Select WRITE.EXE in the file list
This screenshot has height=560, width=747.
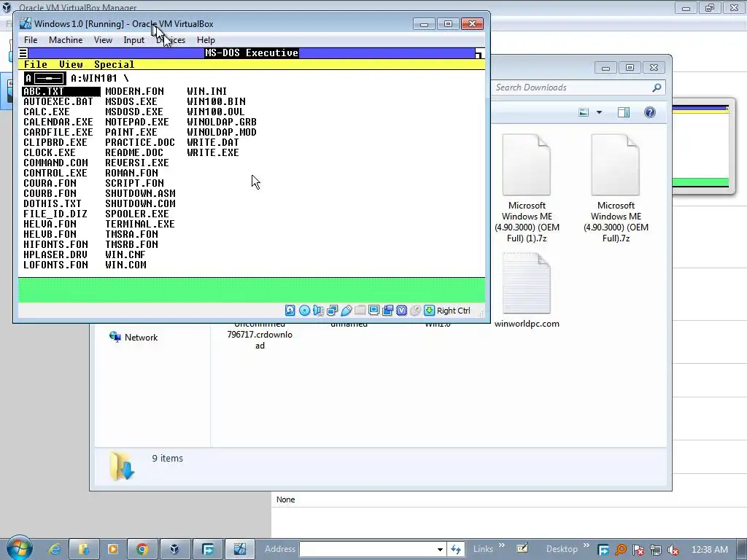tap(213, 153)
